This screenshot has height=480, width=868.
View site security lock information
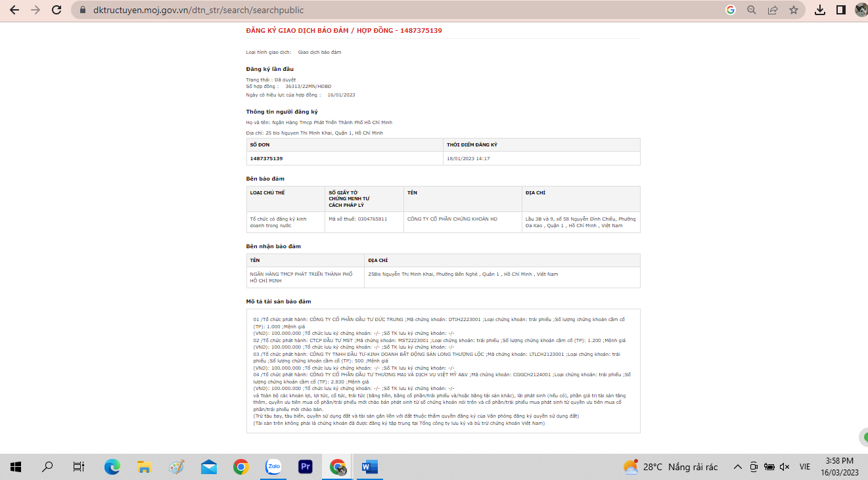pyautogui.click(x=82, y=11)
